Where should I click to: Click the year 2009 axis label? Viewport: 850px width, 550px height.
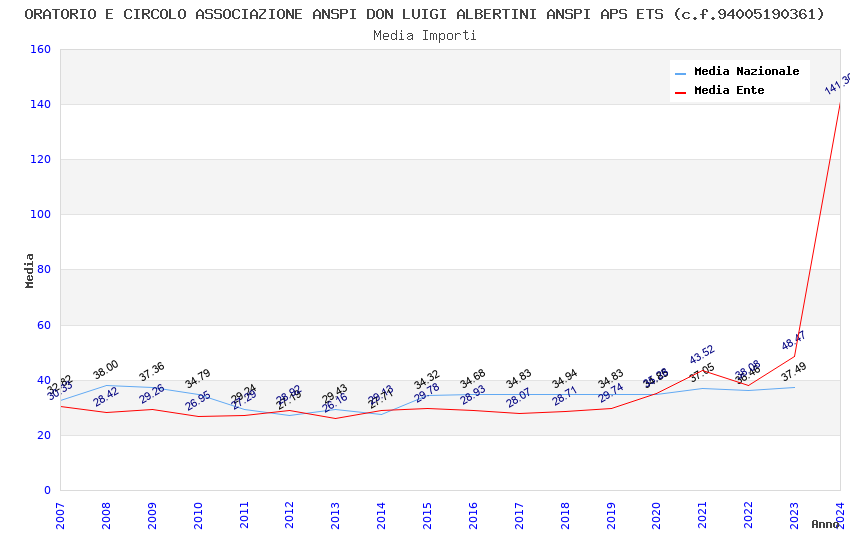[x=152, y=515]
